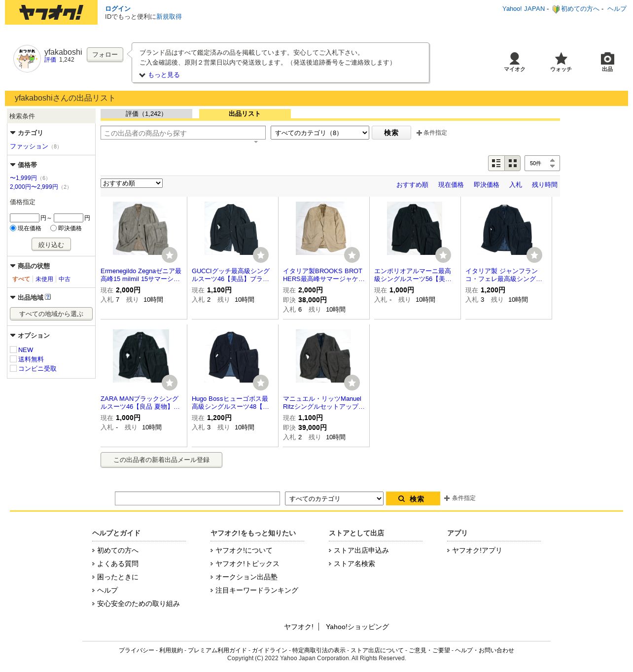The height and width of the screenshot is (672, 633).
Task: Filter by 〜1,999円 price range
Action: point(24,178)
